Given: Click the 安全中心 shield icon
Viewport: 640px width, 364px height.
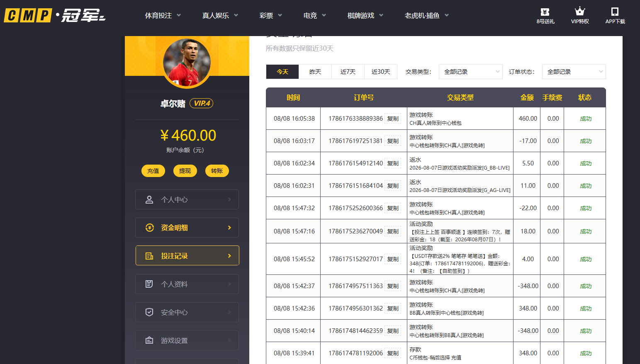Looking at the screenshot, I should click(x=149, y=312).
